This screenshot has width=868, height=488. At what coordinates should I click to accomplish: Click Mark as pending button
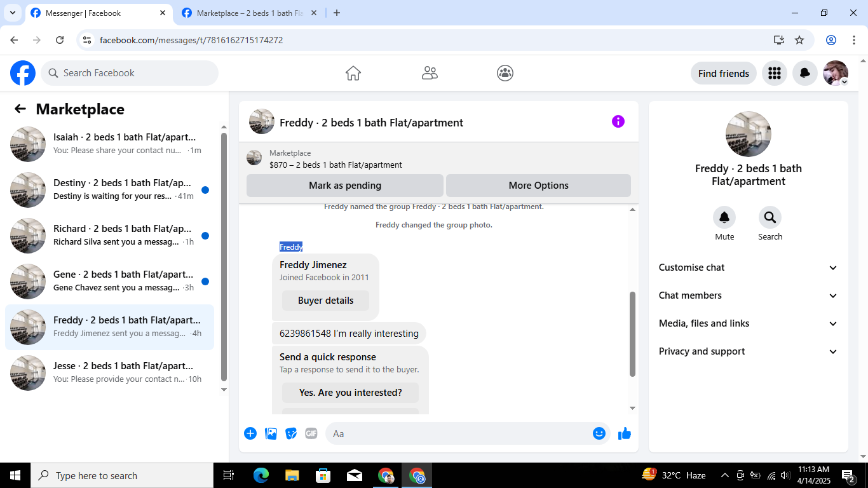345,186
